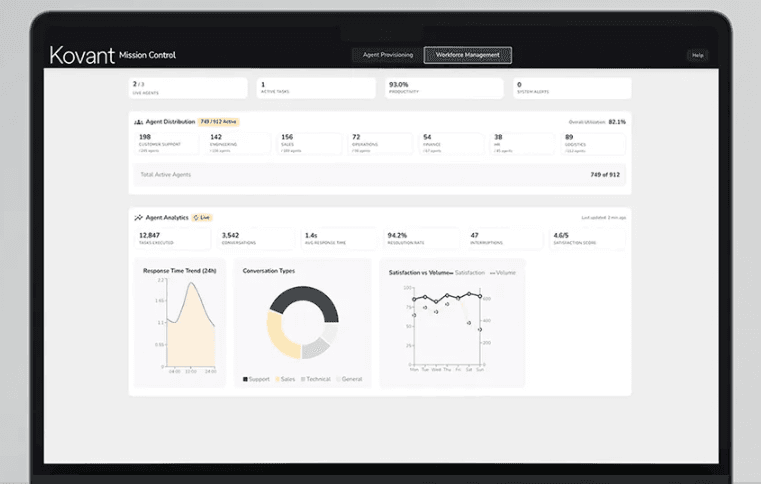761x484 pixels.
Task: Click the Help button
Action: (697, 55)
